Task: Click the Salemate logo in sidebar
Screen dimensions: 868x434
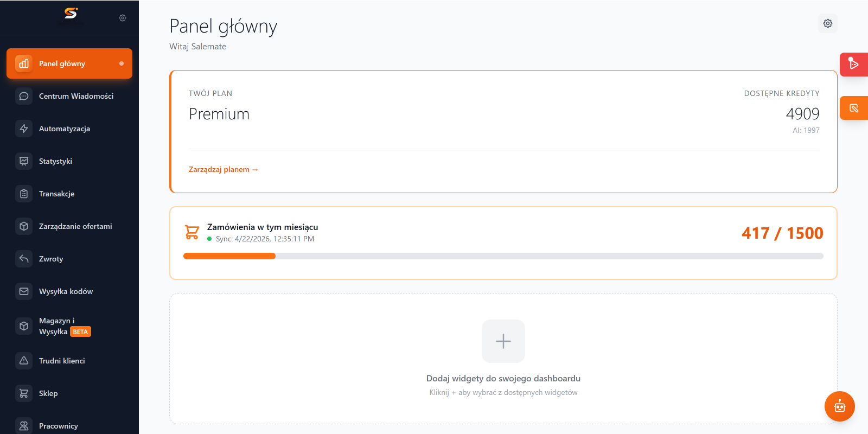Action: click(x=71, y=13)
